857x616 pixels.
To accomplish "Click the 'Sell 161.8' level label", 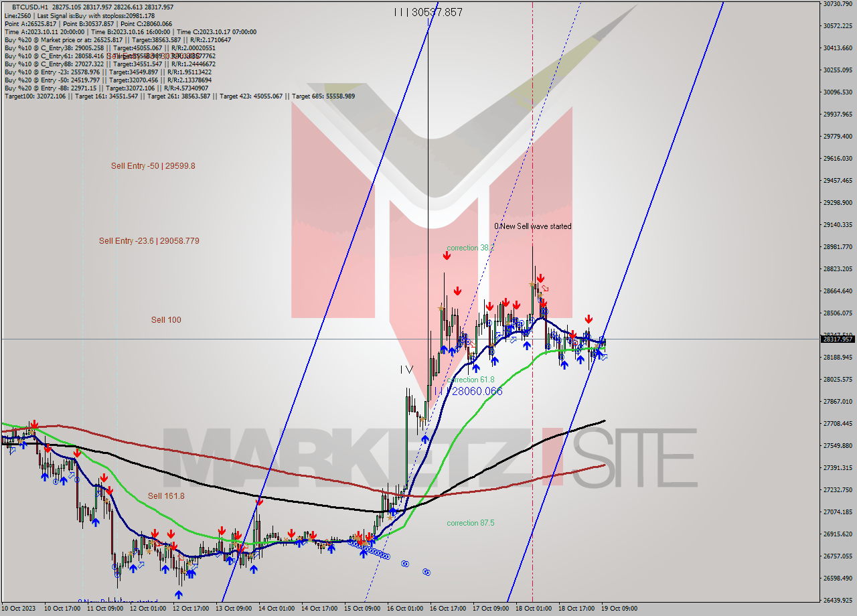I will click(166, 495).
